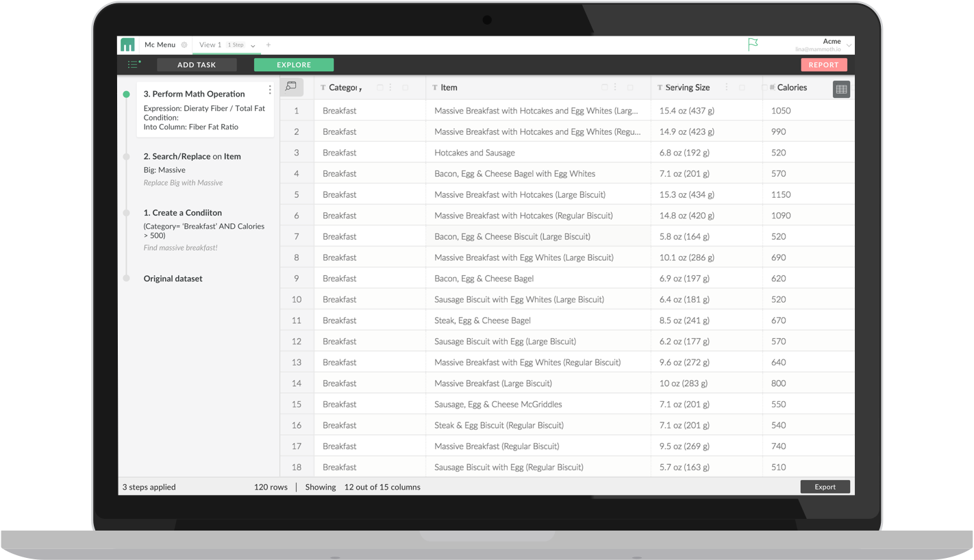This screenshot has width=974, height=560.
Task: Select the Original dataset step in the pipeline
Action: click(172, 278)
